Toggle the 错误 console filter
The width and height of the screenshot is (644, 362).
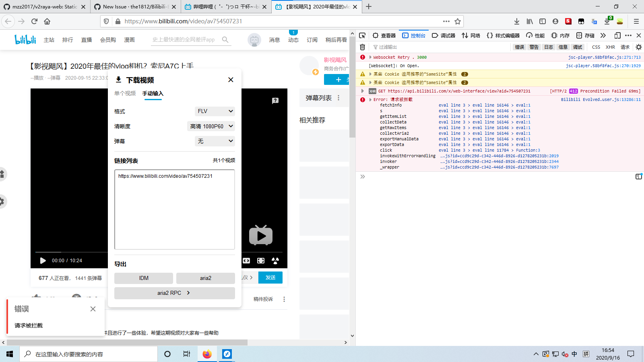pos(520,47)
